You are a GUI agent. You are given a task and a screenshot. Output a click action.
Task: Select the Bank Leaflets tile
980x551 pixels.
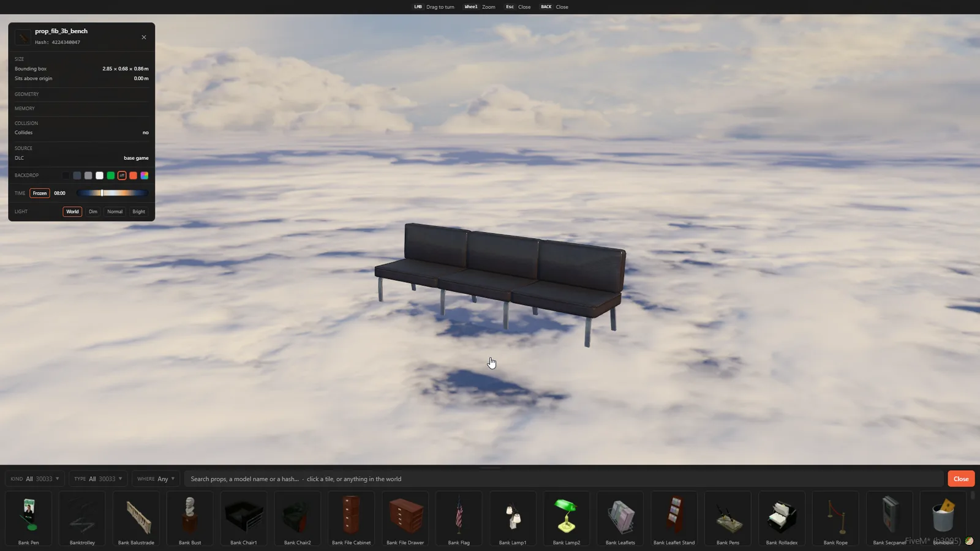pos(620,519)
